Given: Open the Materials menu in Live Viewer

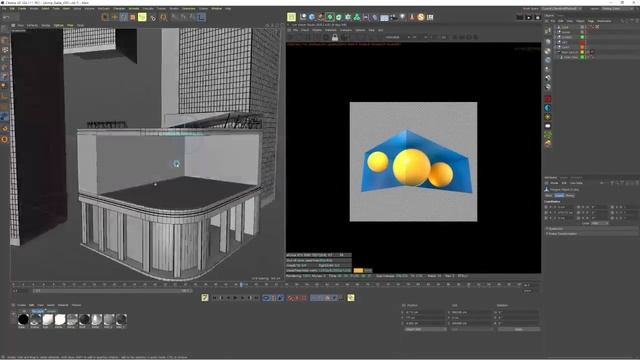Looking at the screenshot, I should click(331, 30).
